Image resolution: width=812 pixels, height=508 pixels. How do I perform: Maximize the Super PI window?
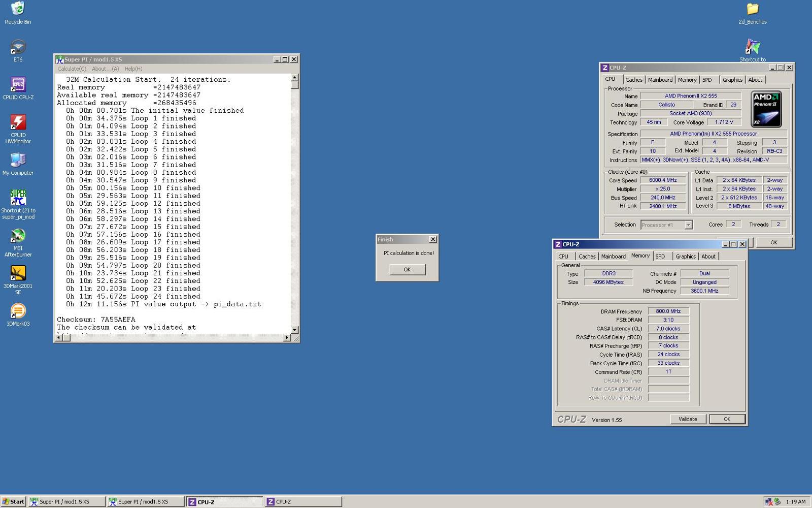coord(285,59)
